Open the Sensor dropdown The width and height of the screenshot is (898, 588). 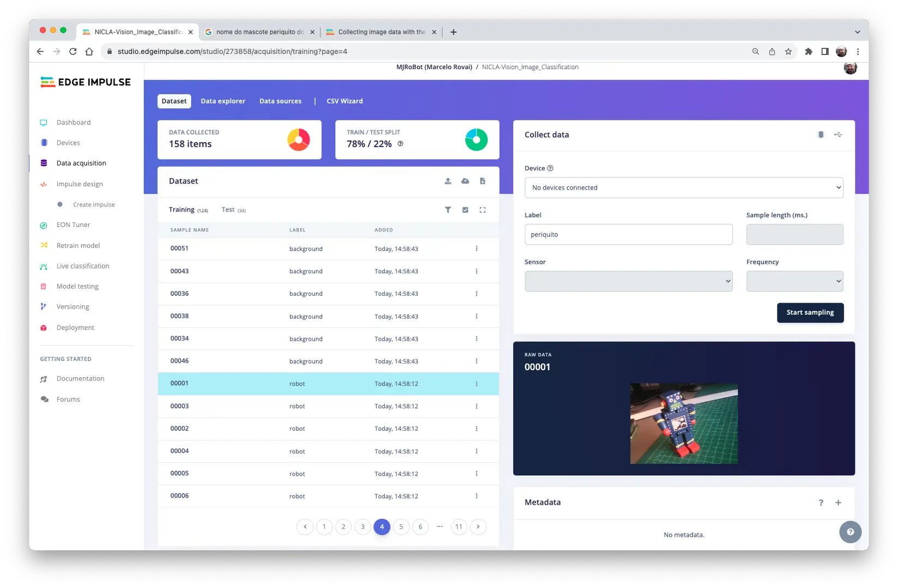(x=628, y=281)
